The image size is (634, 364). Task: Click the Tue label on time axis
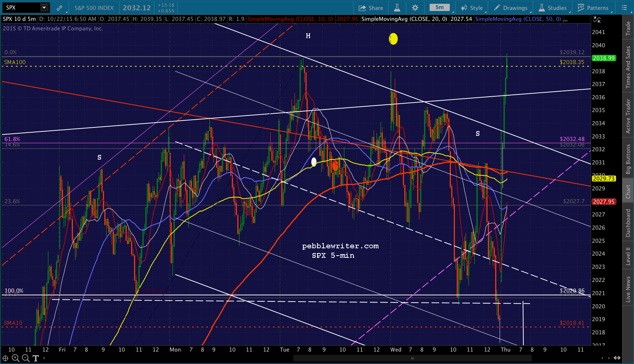tap(285, 350)
